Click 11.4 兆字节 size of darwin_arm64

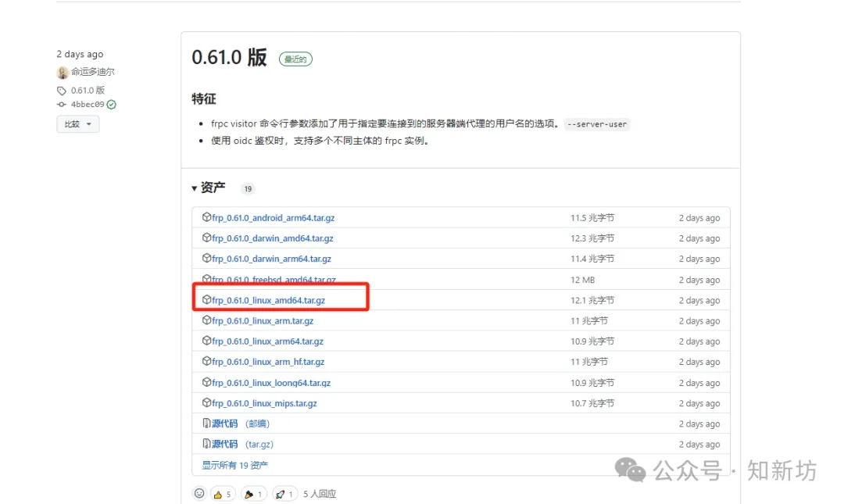(x=592, y=259)
